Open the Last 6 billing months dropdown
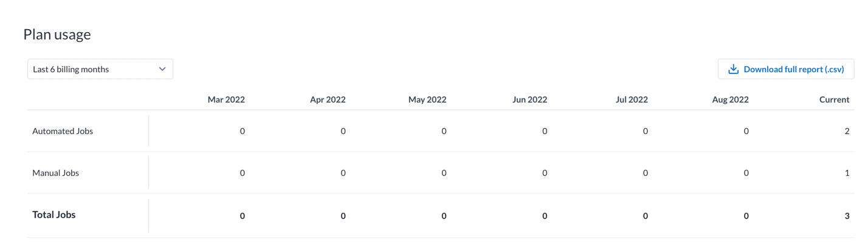This screenshot has height=250, width=868. click(x=100, y=69)
